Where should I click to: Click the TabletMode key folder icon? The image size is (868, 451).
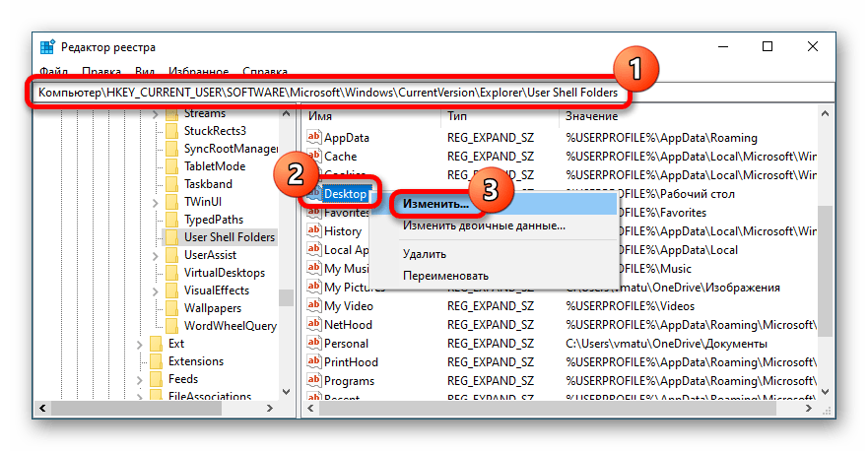pyautogui.click(x=171, y=166)
